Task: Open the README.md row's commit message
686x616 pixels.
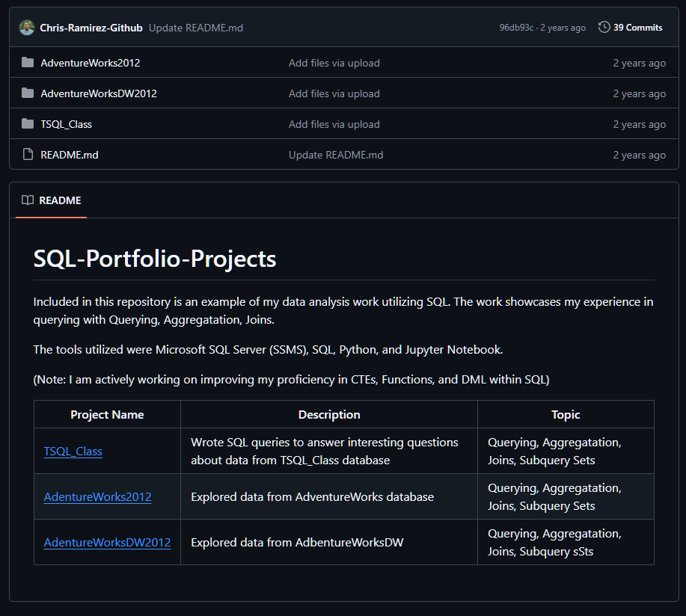Action: 336,155
